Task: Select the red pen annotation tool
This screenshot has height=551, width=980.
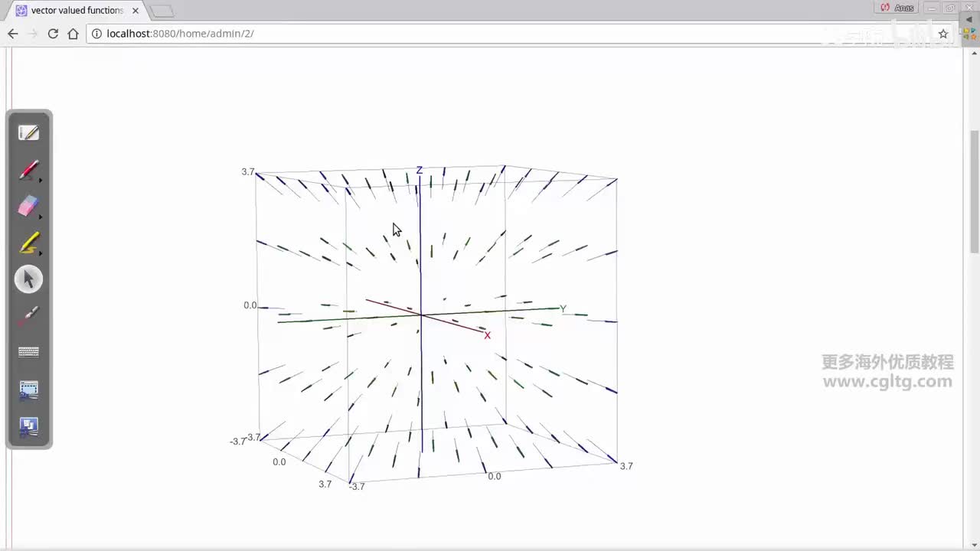Action: [28, 169]
